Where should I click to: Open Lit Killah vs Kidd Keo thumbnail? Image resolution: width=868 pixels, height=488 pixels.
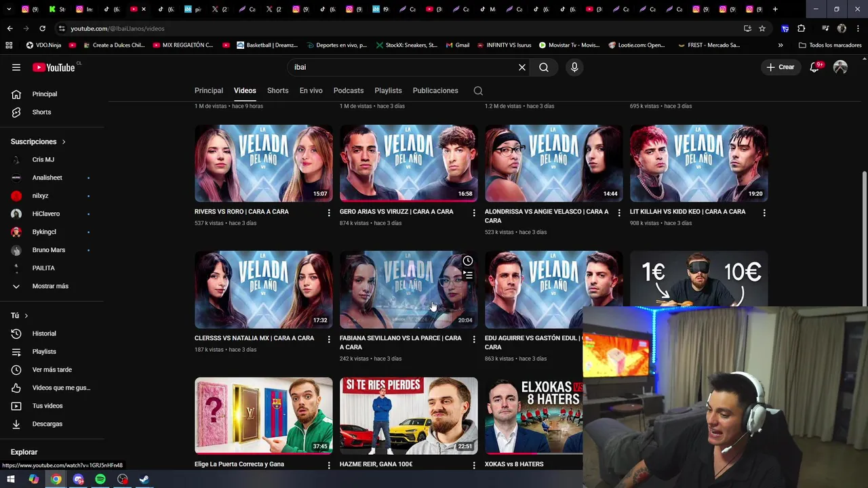coord(699,163)
